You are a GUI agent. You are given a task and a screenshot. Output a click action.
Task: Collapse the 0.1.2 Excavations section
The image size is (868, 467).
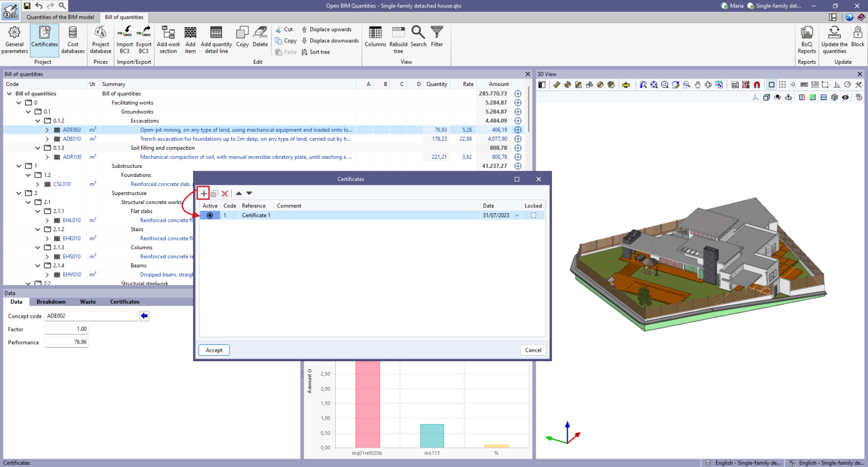[38, 121]
